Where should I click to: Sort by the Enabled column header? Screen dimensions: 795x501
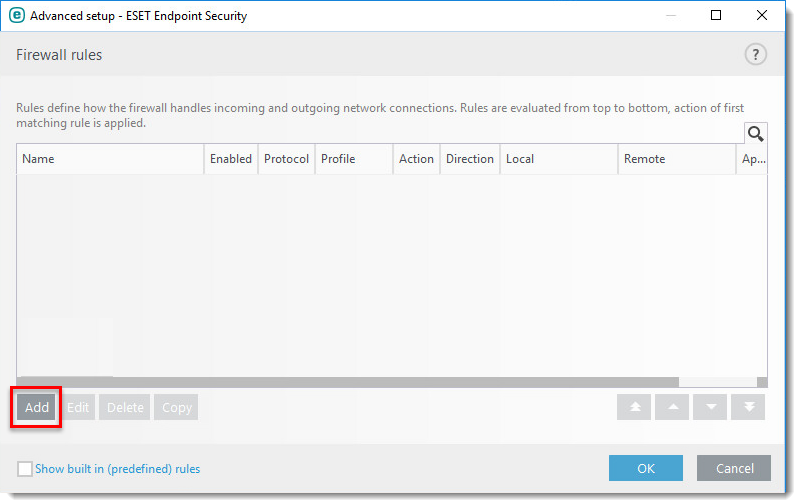(231, 159)
